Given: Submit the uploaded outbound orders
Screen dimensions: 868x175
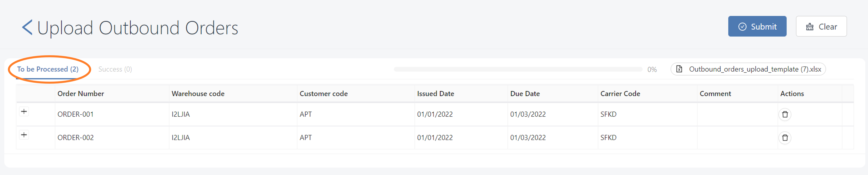Looking at the screenshot, I should (x=757, y=27).
